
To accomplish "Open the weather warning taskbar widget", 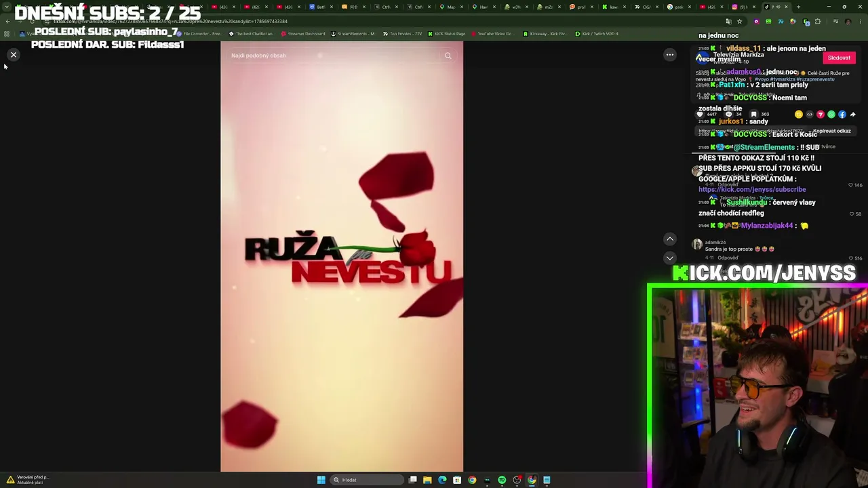I will click(x=28, y=480).
